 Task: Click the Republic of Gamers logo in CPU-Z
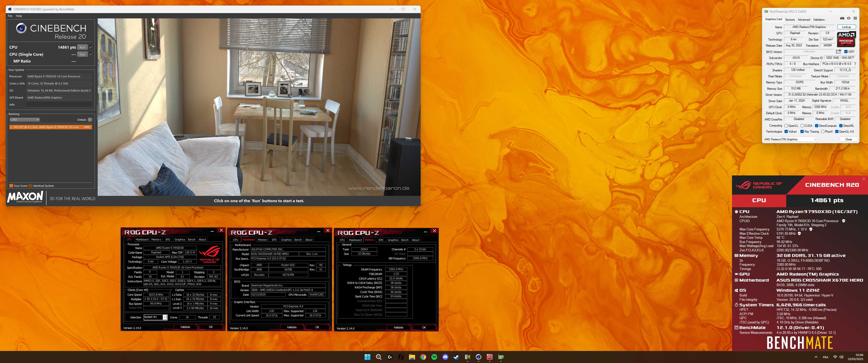tap(210, 254)
